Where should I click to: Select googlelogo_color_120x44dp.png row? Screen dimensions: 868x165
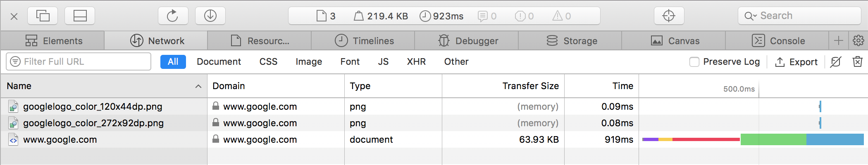point(434,106)
